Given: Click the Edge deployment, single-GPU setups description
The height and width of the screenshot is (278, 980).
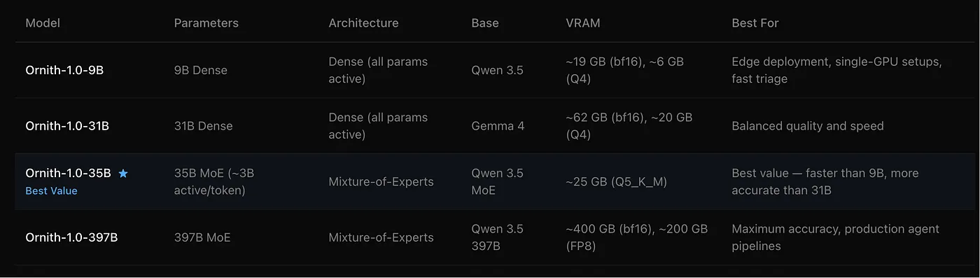Looking at the screenshot, I should tap(837, 70).
